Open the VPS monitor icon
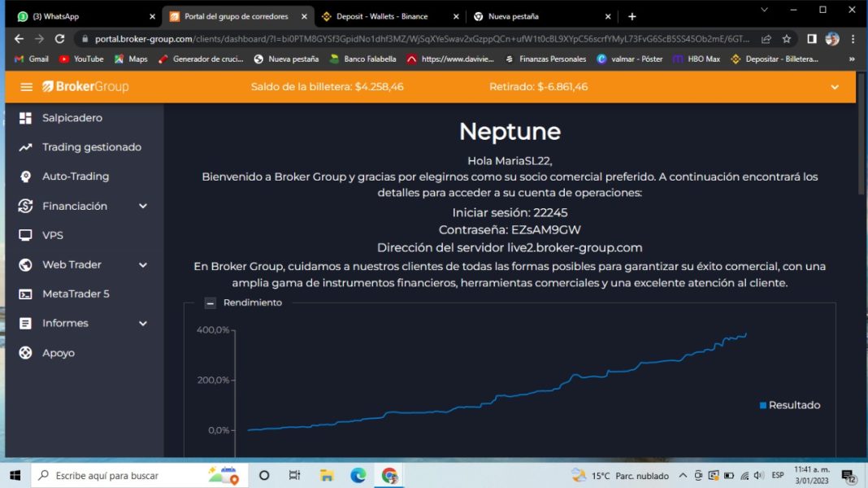 tap(25, 235)
